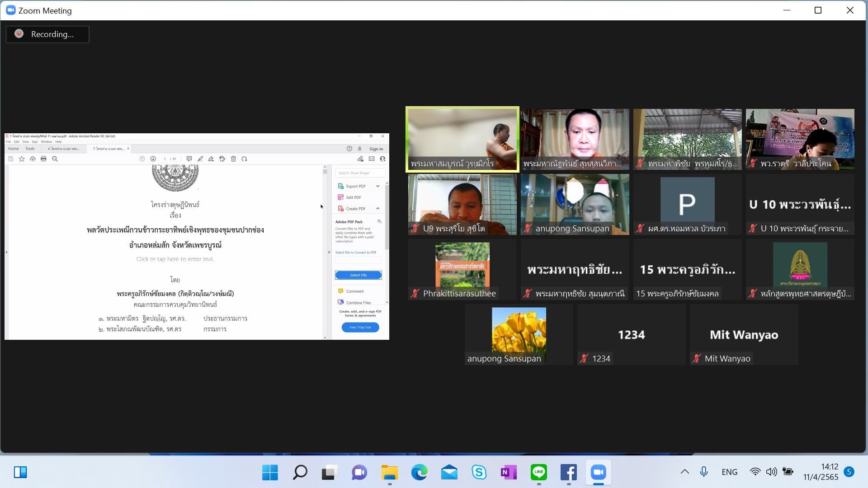Click the page number field in Acrobat
Image resolution: width=868 pixels, height=488 pixels.
165,159
